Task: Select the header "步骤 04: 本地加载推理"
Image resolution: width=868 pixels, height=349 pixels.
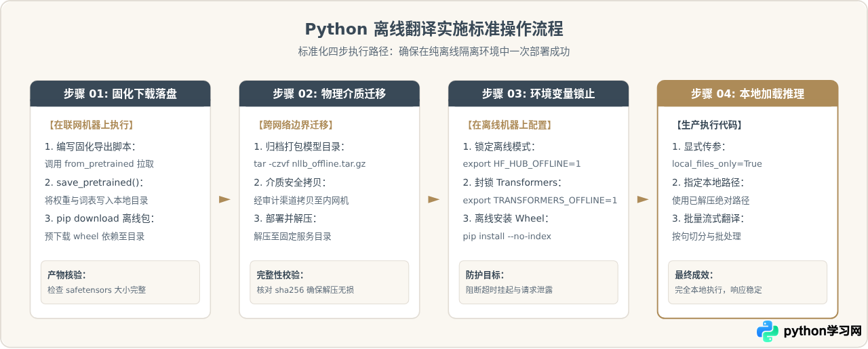Action: click(747, 94)
